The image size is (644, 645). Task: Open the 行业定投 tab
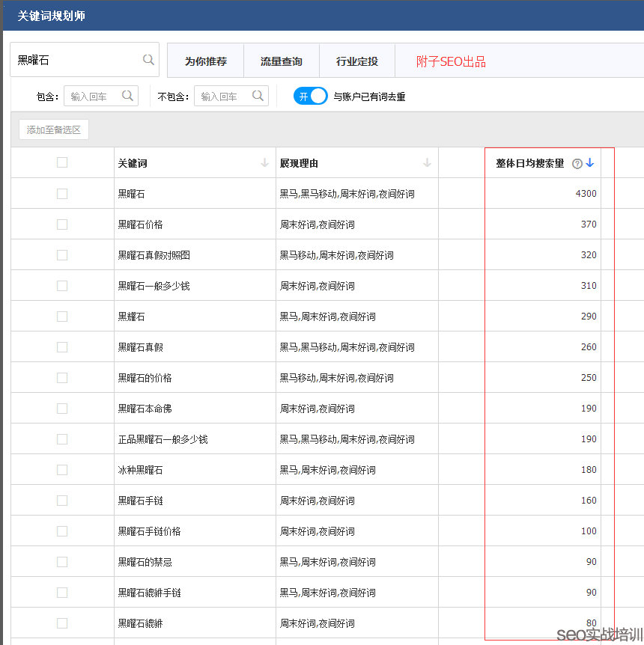point(357,61)
